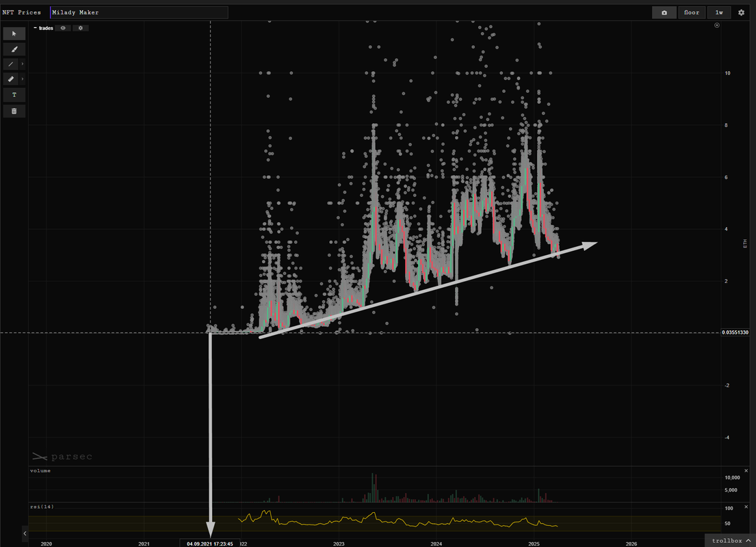
Task: Click the 2020 time axis label
Action: click(47, 544)
